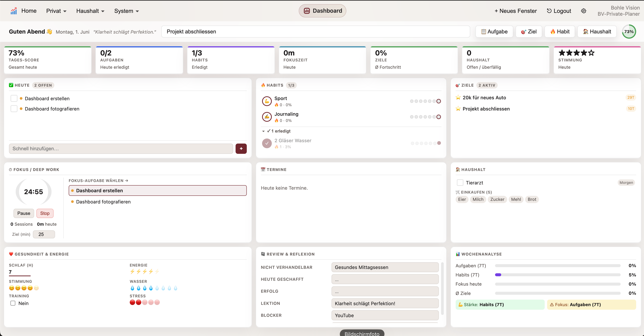Image resolution: width=644 pixels, height=336 pixels.
Task: Select Dashboard fotografieren as focus task
Action: click(158, 201)
